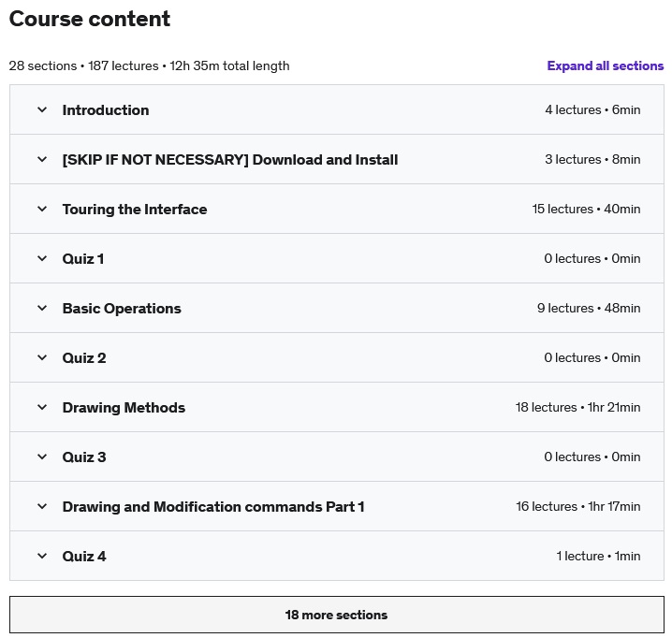Click the '18 lectures • 1hr 21min' label

577,407
